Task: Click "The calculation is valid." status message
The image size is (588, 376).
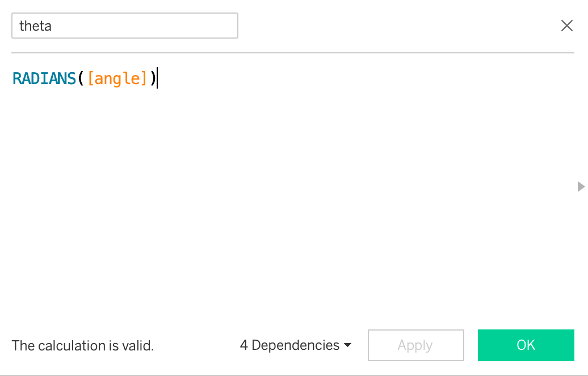Action: click(83, 345)
